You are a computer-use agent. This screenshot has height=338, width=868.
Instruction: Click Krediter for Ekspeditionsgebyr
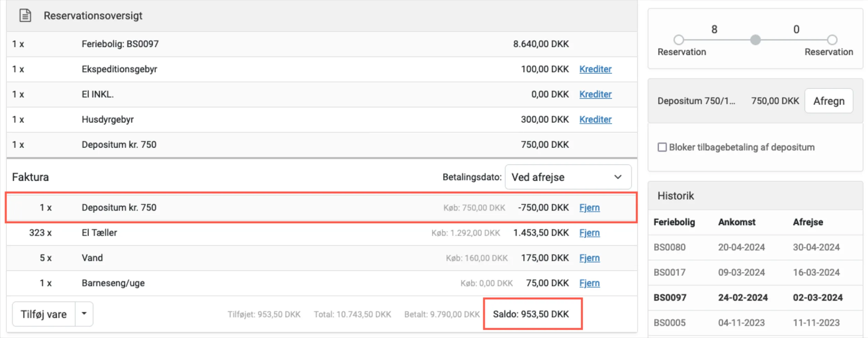[595, 69]
